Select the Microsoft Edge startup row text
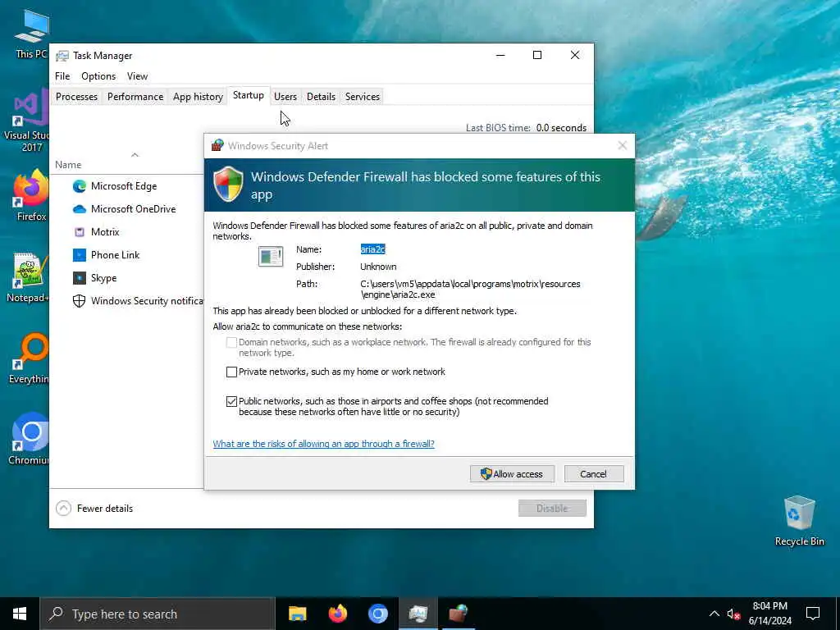 (x=124, y=186)
